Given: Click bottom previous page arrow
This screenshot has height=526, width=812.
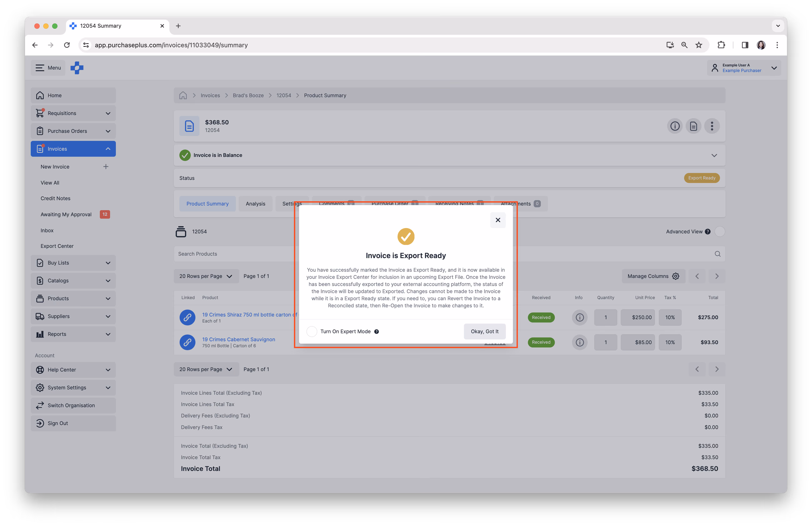Looking at the screenshot, I should 697,369.
